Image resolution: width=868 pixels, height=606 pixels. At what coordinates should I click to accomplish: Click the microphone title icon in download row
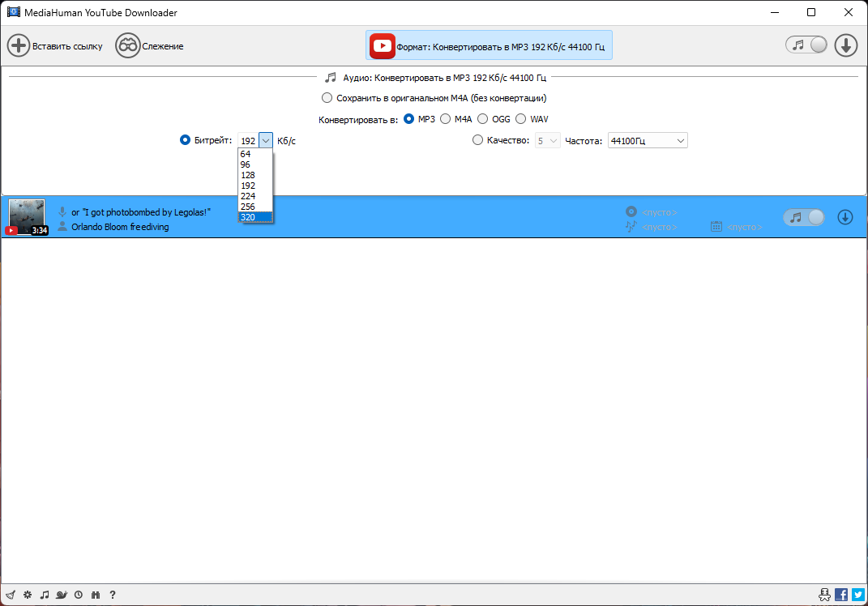click(62, 212)
